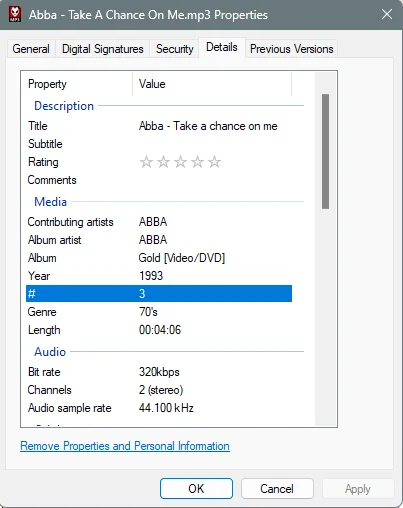Close the Properties dialog window
Screen dimensions: 403x508
[387, 14]
